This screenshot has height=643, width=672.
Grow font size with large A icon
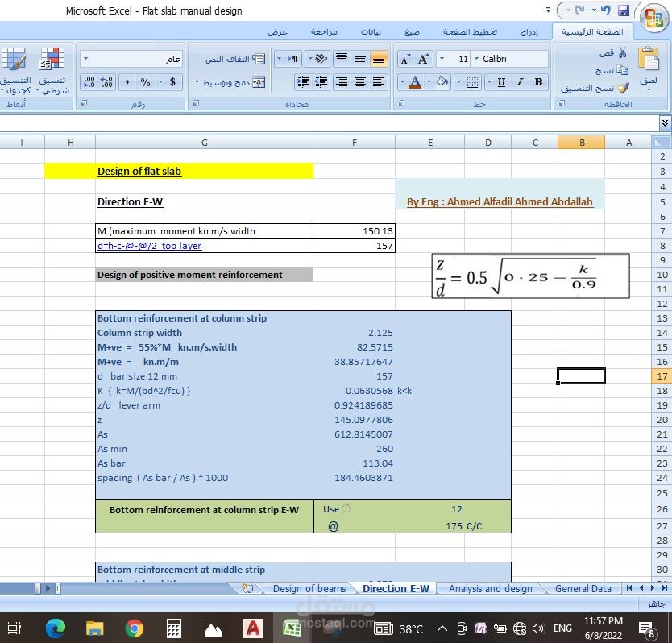pos(424,59)
